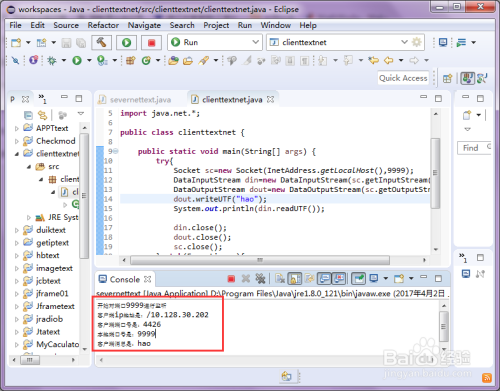The height and width of the screenshot is (391, 500).
Task: Close the clienttextnet.java editor tab
Action: (270, 99)
